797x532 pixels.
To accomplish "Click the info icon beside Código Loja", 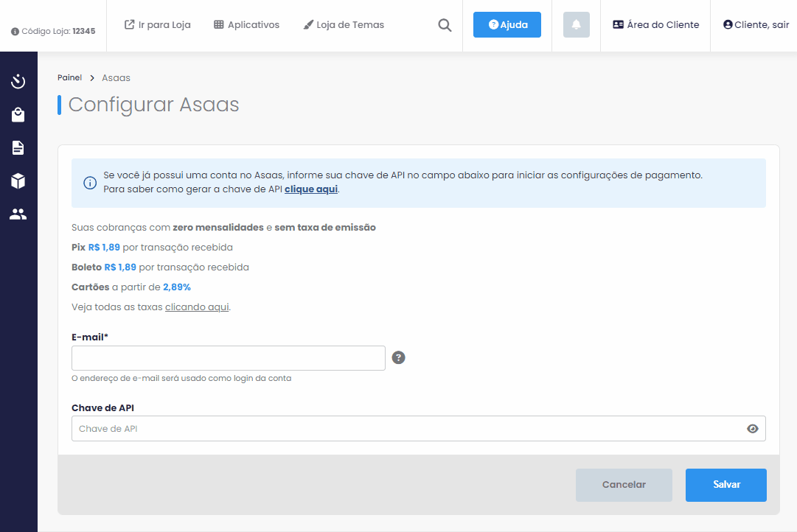I will [x=15, y=32].
